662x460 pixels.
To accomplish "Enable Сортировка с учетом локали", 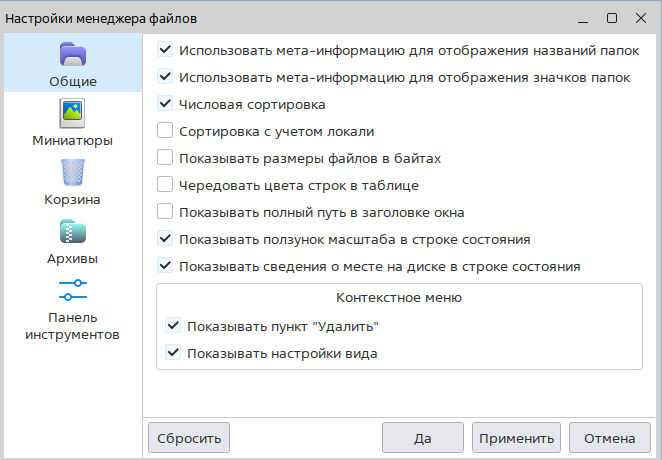I will point(165,131).
